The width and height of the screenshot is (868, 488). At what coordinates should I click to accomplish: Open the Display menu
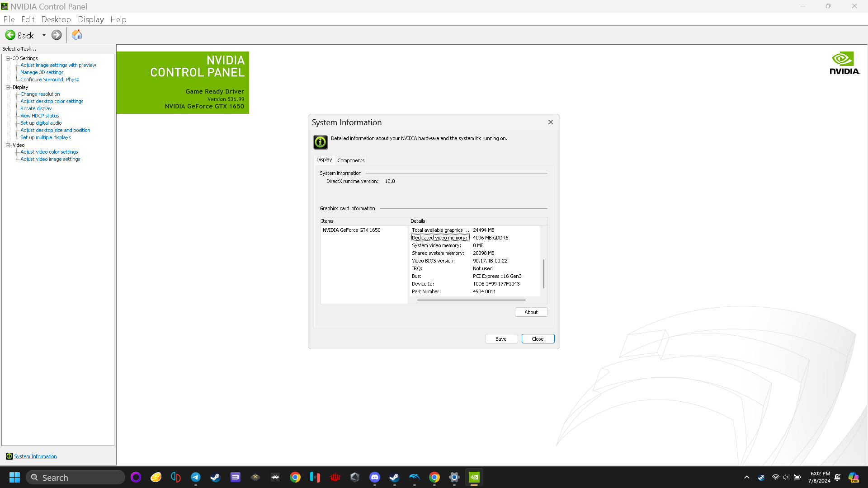click(x=90, y=19)
